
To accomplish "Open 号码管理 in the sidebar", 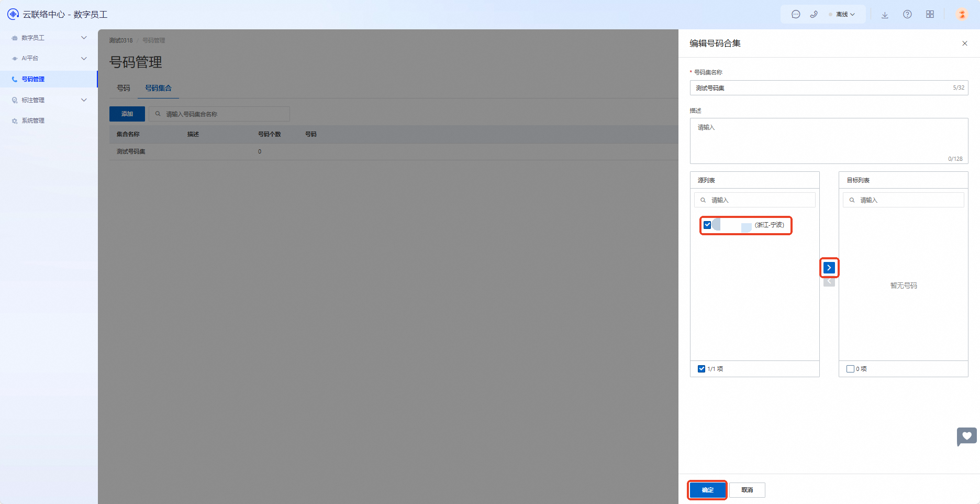I will pyautogui.click(x=49, y=79).
